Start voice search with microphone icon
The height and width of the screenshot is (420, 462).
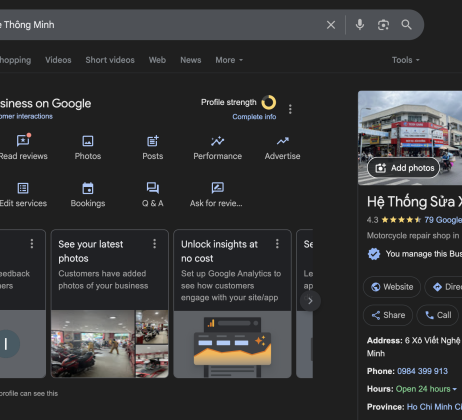click(x=360, y=25)
